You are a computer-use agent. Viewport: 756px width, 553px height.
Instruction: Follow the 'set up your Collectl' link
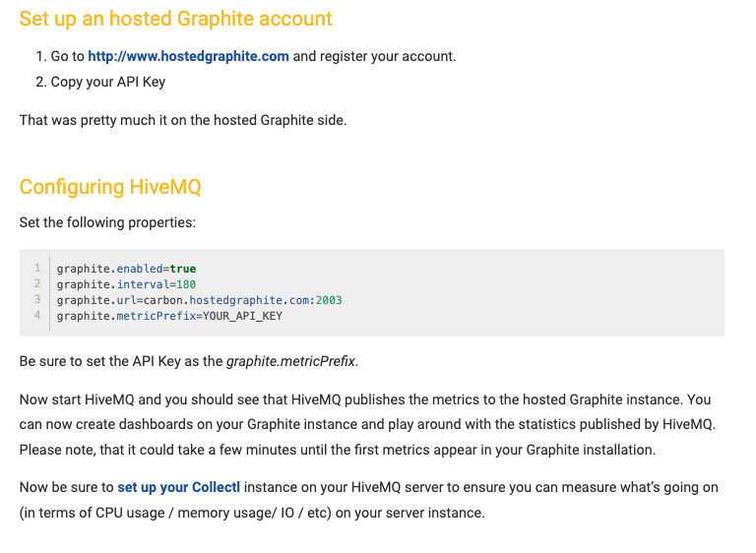[x=178, y=487]
